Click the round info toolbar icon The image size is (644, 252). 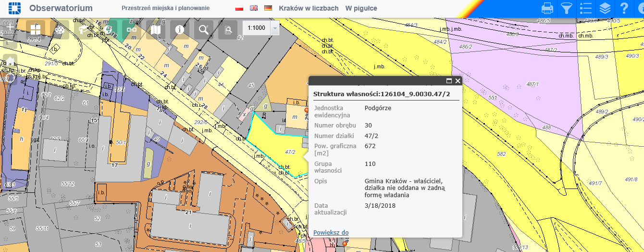(180, 29)
